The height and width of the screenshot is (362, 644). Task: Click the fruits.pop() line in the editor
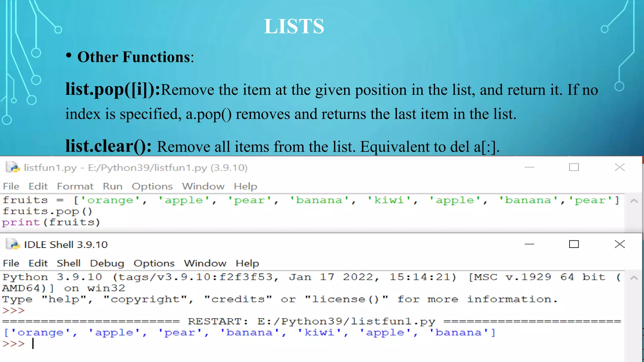[x=47, y=211]
